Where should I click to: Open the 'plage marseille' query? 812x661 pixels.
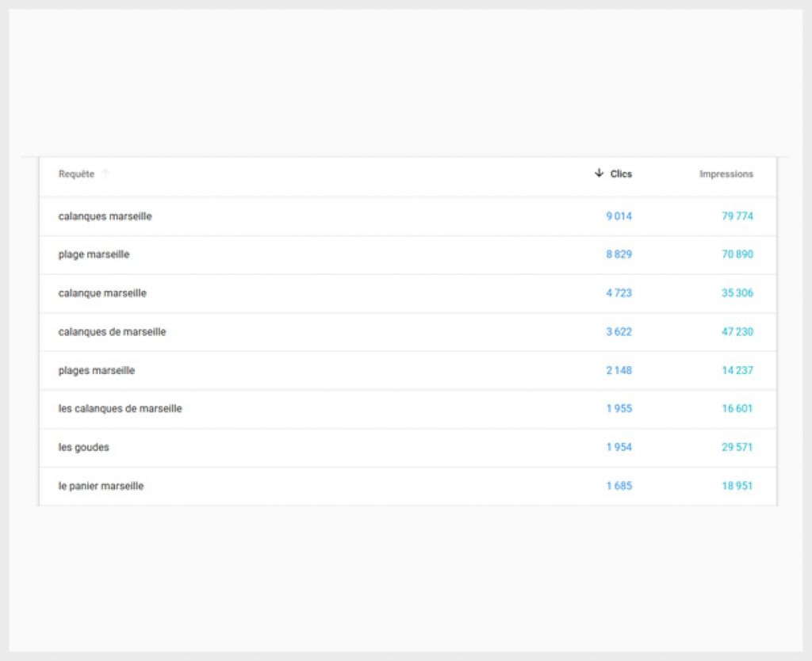click(94, 254)
